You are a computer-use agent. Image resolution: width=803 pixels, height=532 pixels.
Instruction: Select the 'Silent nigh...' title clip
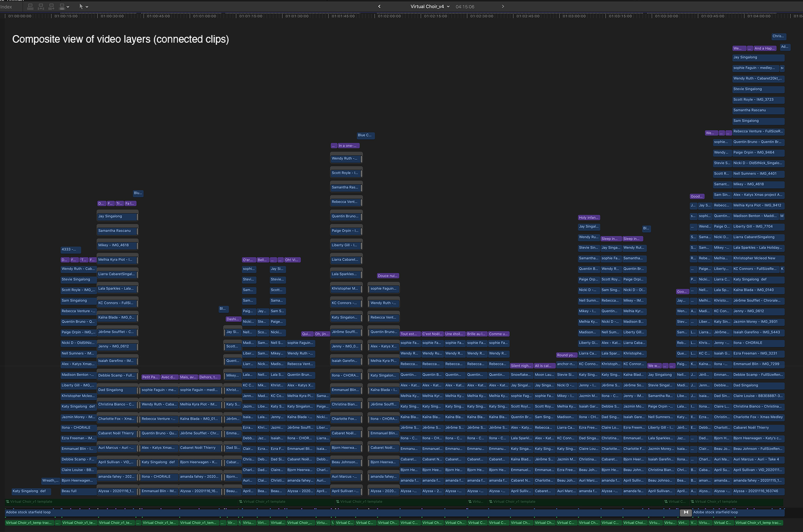point(522,366)
